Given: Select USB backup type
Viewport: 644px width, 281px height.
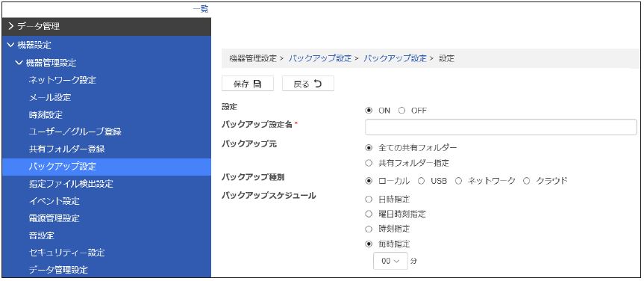Looking at the screenshot, I should point(421,181).
